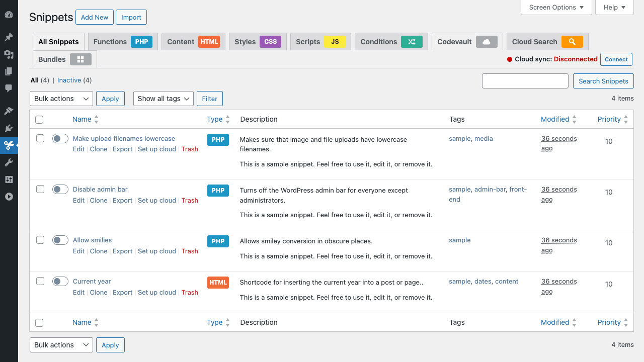Focus the snippets search input field
The width and height of the screenshot is (644, 362).
click(525, 81)
